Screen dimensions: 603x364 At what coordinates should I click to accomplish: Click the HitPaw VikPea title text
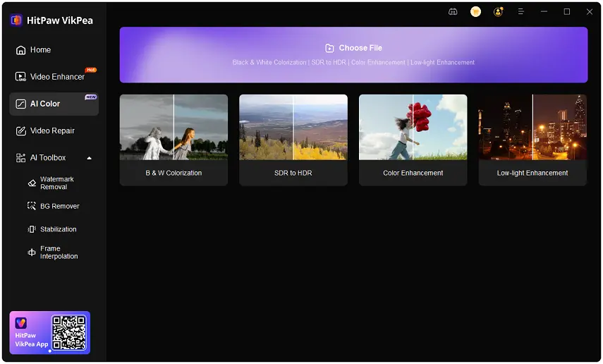60,20
